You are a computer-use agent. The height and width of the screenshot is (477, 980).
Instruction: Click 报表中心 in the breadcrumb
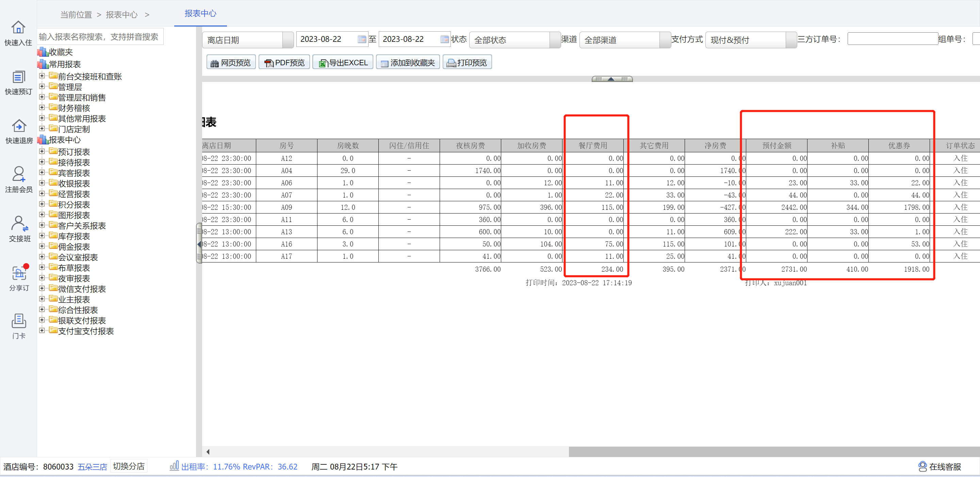pos(121,14)
